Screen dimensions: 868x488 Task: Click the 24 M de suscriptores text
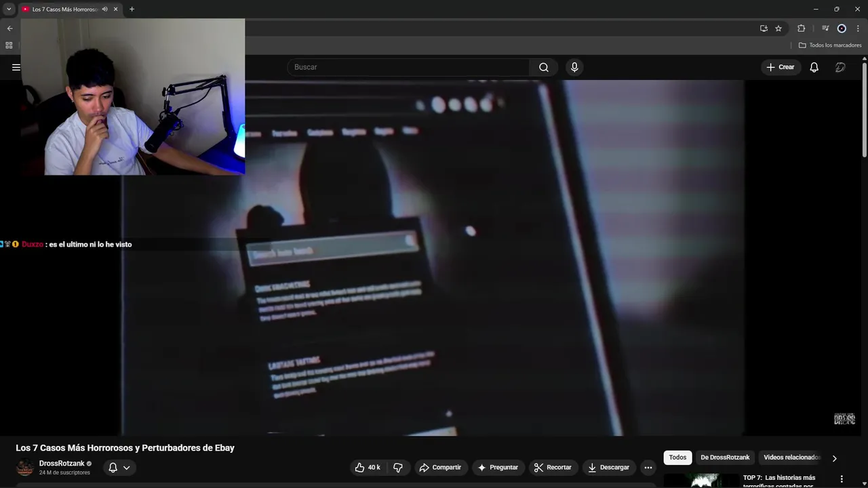click(64, 472)
